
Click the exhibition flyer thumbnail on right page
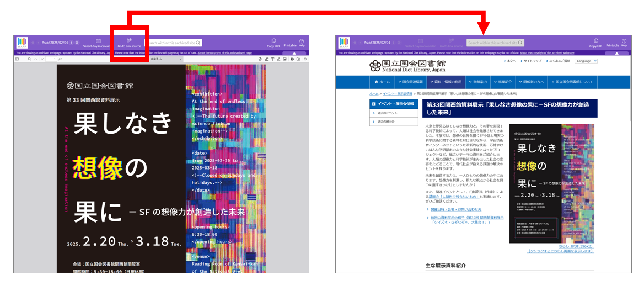pyautogui.click(x=551, y=183)
